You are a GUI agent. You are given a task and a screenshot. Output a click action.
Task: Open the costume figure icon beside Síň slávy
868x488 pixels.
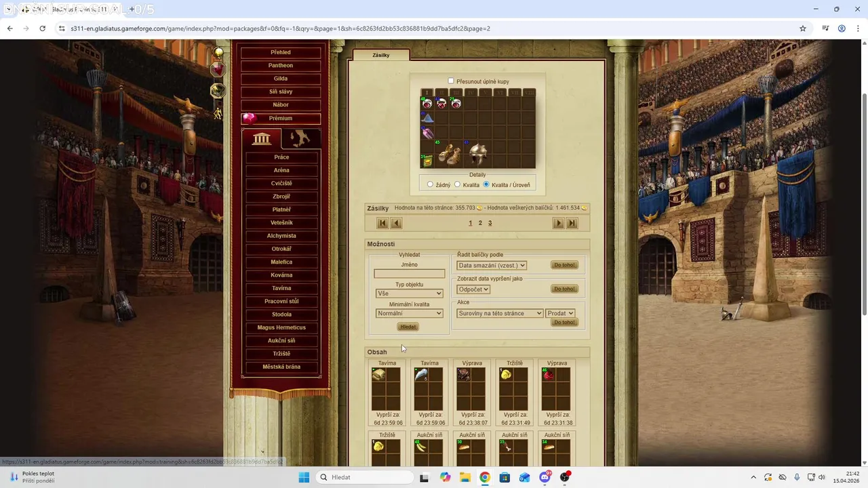218,90
